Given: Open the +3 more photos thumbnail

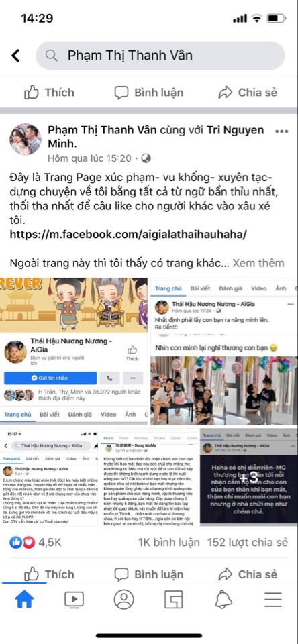Looking at the screenshot, I should pos(249,477).
